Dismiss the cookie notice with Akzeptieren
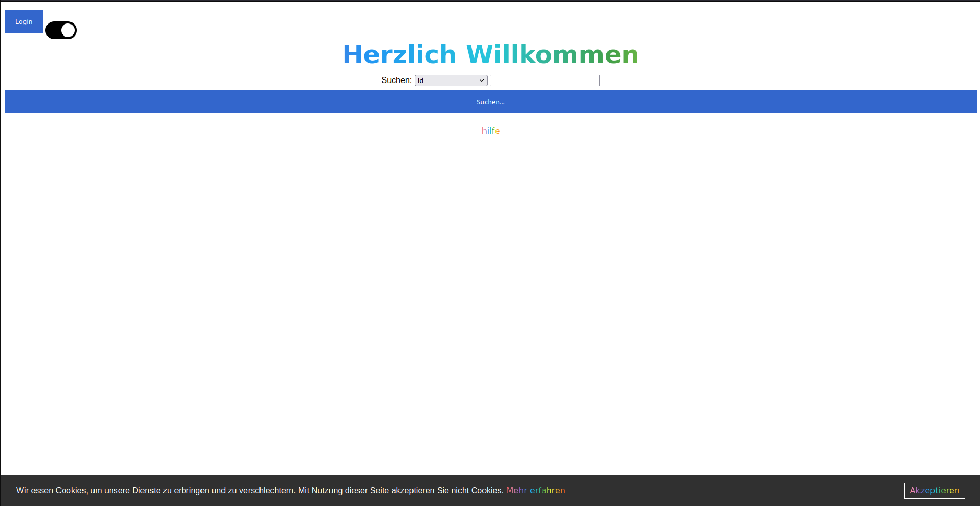This screenshot has height=506, width=980. (x=935, y=490)
